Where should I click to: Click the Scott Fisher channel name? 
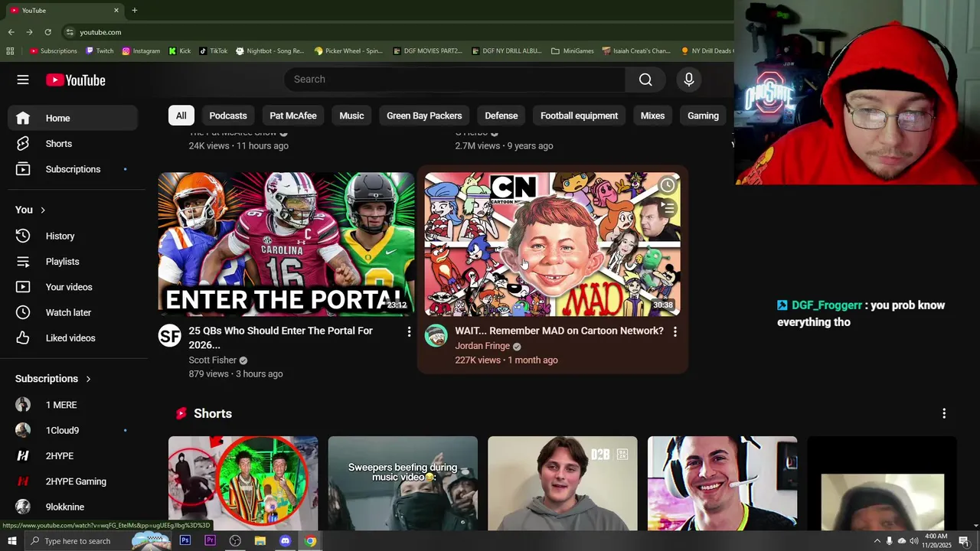[x=213, y=360]
